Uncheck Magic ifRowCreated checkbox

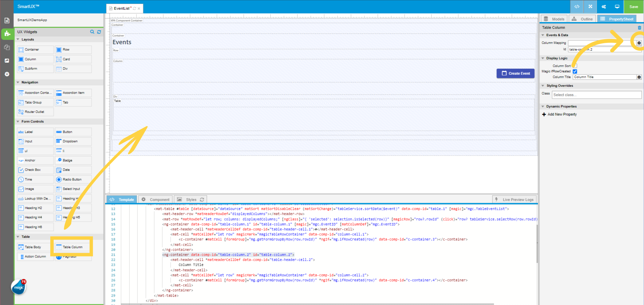tap(575, 71)
